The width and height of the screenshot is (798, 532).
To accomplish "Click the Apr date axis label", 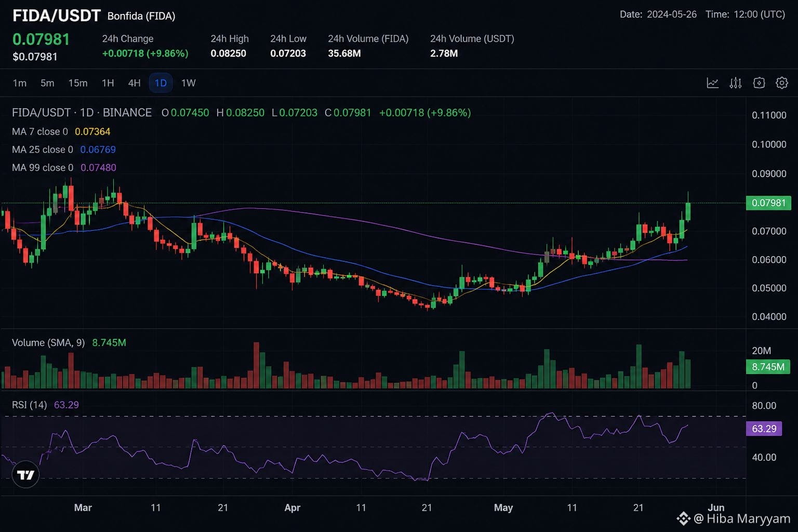I will [x=292, y=508].
